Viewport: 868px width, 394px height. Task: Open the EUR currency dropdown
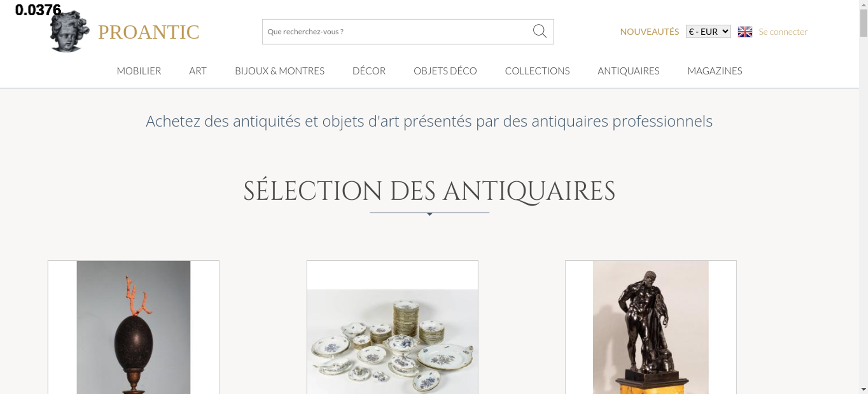708,32
